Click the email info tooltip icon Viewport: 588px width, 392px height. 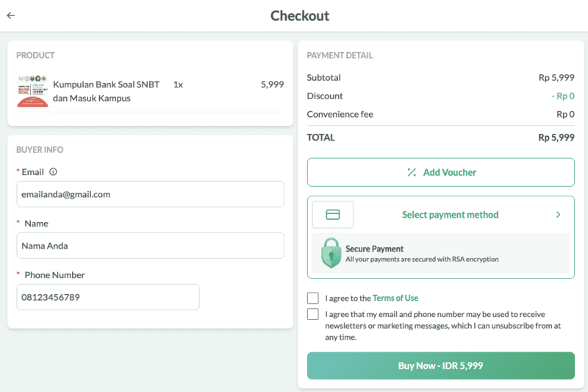tap(53, 172)
